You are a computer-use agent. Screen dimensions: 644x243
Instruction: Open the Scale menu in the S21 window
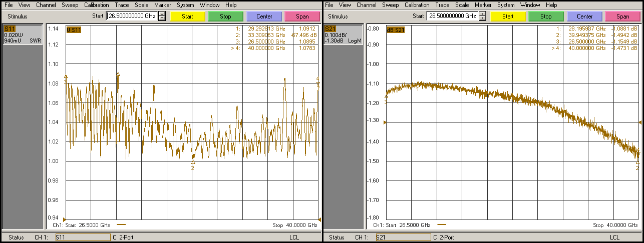[x=462, y=5]
